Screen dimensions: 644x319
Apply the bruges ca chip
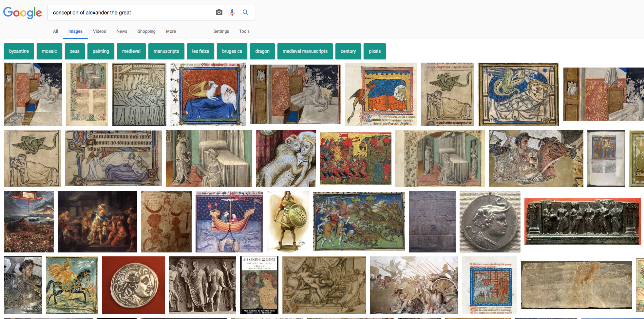pos(232,51)
